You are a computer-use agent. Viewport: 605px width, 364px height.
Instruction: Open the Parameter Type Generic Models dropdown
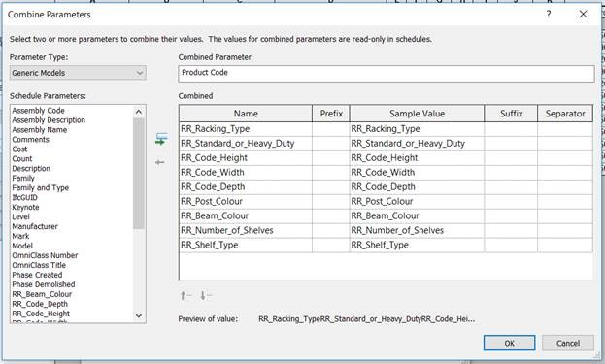78,73
